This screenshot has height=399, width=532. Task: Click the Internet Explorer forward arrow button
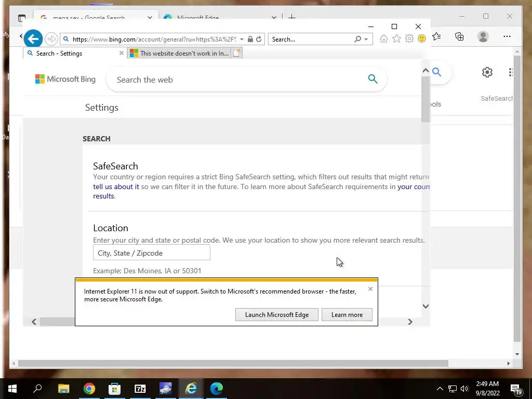click(51, 39)
